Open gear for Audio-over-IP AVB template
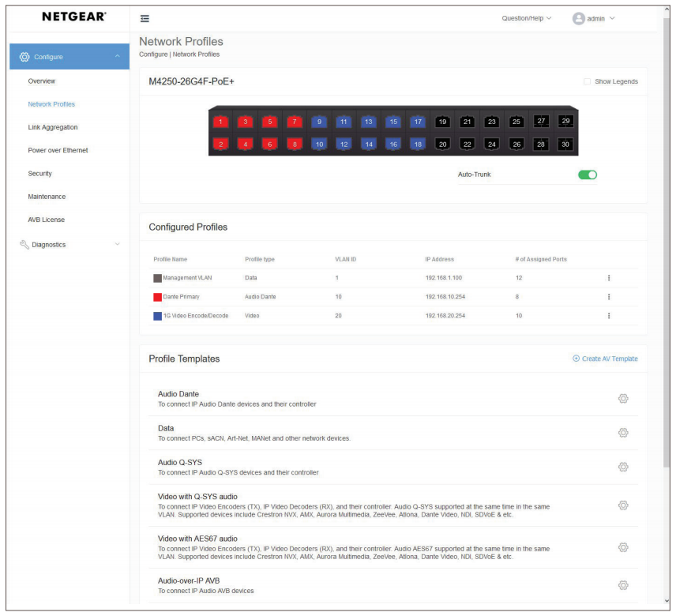This screenshot has width=676, height=616. [x=623, y=585]
